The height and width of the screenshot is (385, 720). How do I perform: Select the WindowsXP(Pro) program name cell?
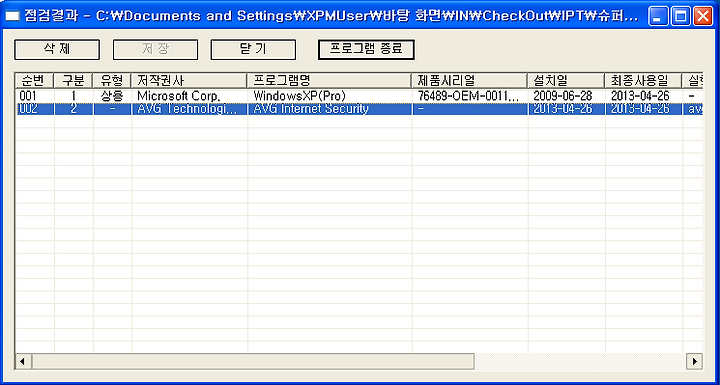coord(330,96)
